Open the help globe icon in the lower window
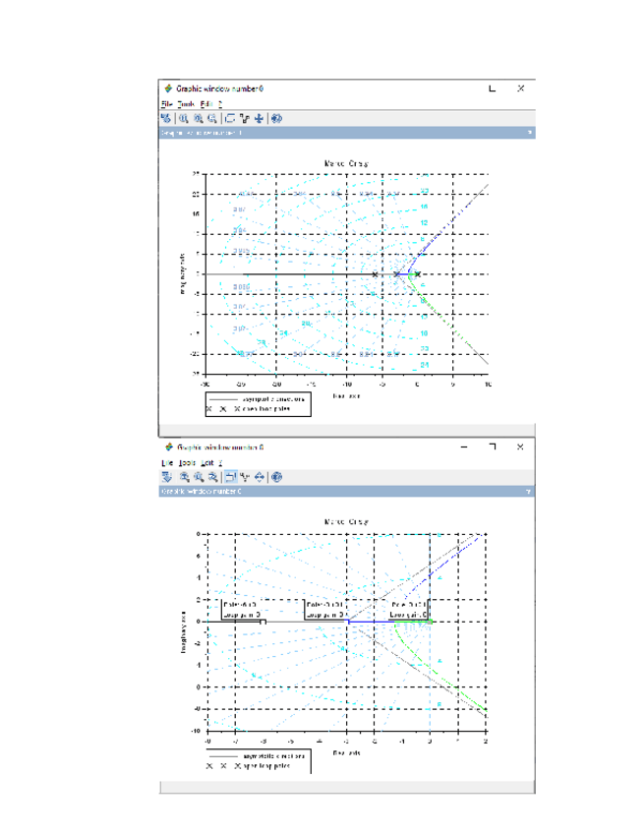Screen dimensions: 644x834 (x=277, y=477)
